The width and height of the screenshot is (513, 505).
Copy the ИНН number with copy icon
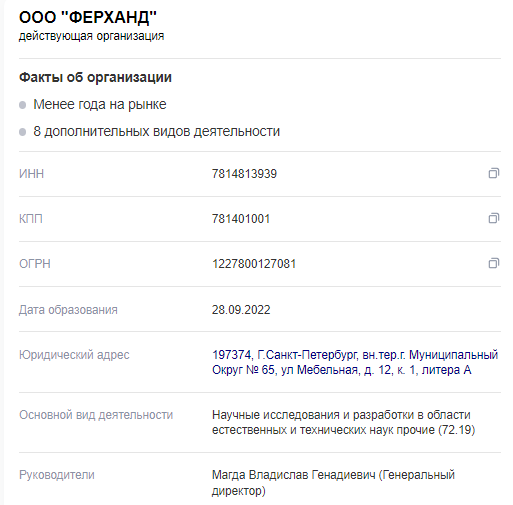pos(494,173)
